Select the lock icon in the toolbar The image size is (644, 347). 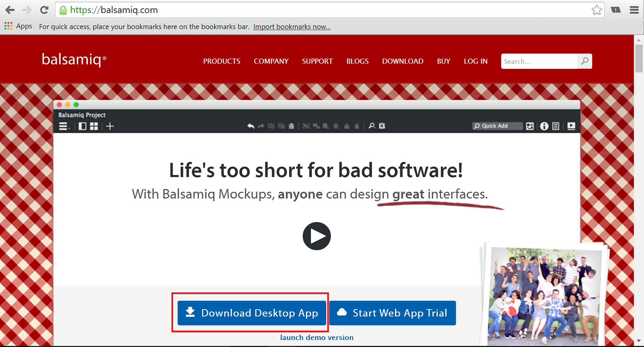click(347, 126)
